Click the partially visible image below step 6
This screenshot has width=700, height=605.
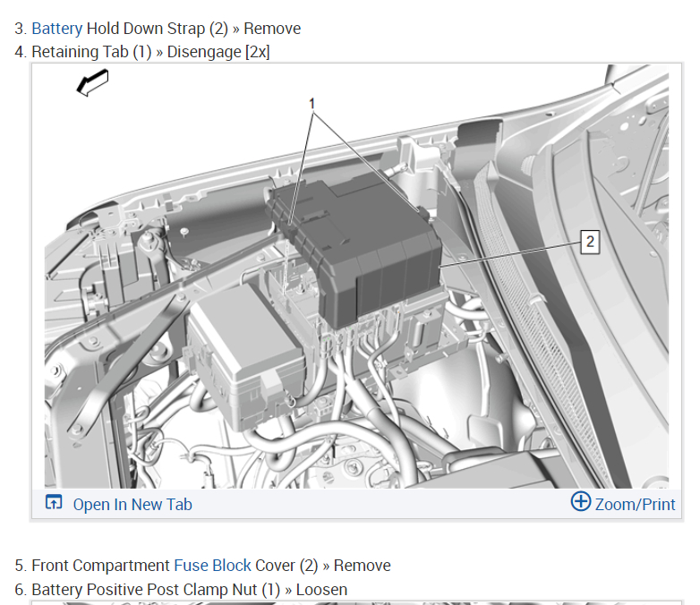tap(356, 603)
